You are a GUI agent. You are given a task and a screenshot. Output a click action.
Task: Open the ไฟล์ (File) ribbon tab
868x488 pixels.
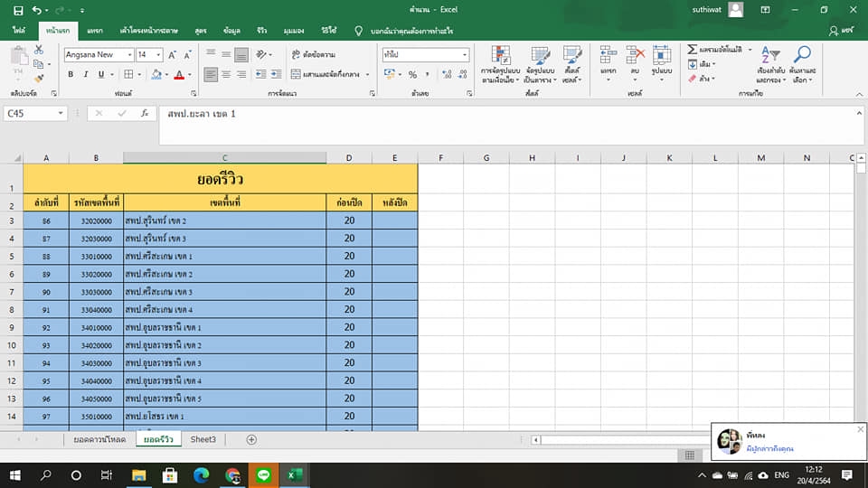tap(19, 30)
